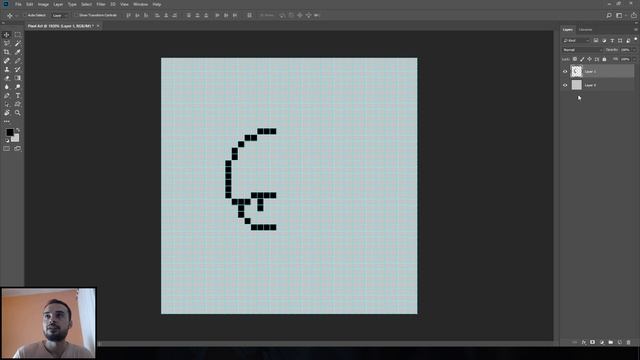Toggle the shape layers filter

point(620,40)
